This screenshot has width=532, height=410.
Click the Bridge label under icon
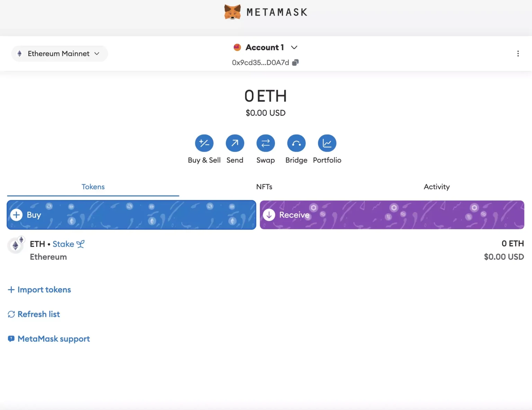(x=296, y=160)
